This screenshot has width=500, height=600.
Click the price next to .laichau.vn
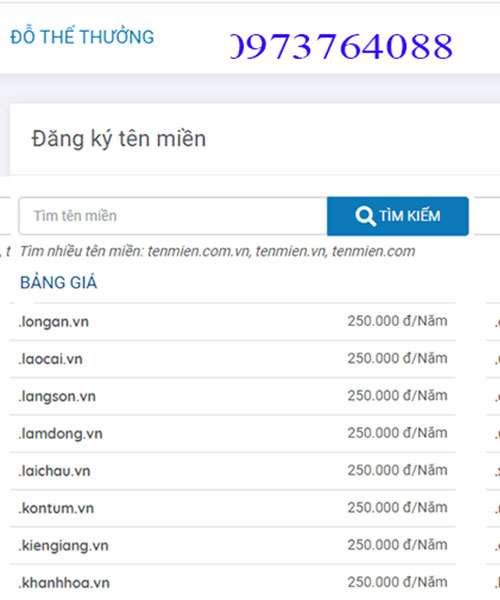[397, 470]
